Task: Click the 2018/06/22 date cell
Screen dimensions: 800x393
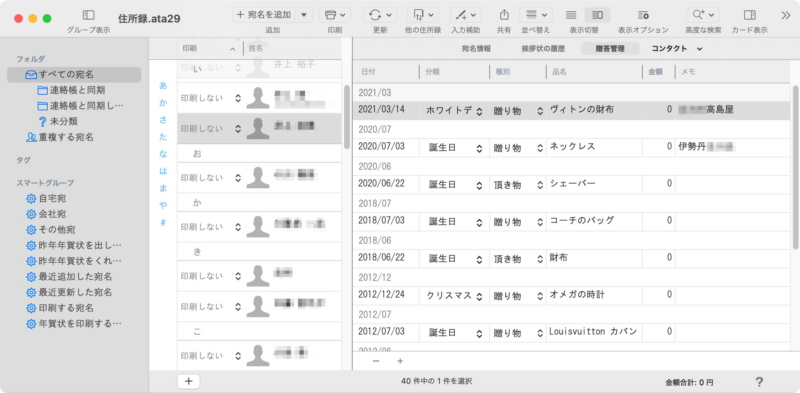Action: coord(386,258)
